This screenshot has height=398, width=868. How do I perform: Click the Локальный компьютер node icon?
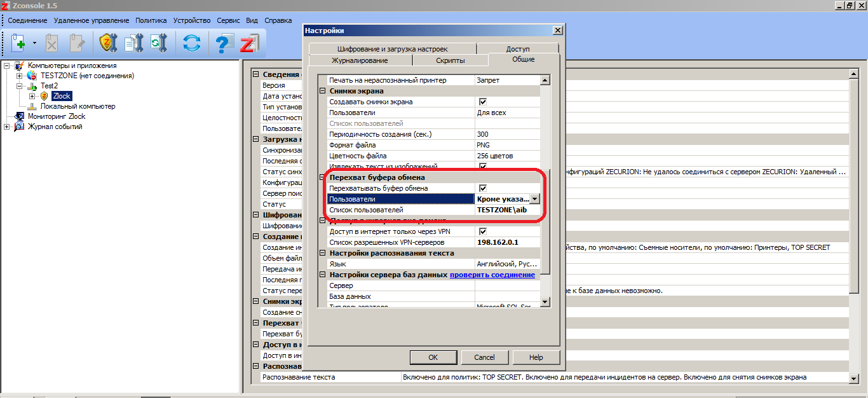pyautogui.click(x=33, y=106)
